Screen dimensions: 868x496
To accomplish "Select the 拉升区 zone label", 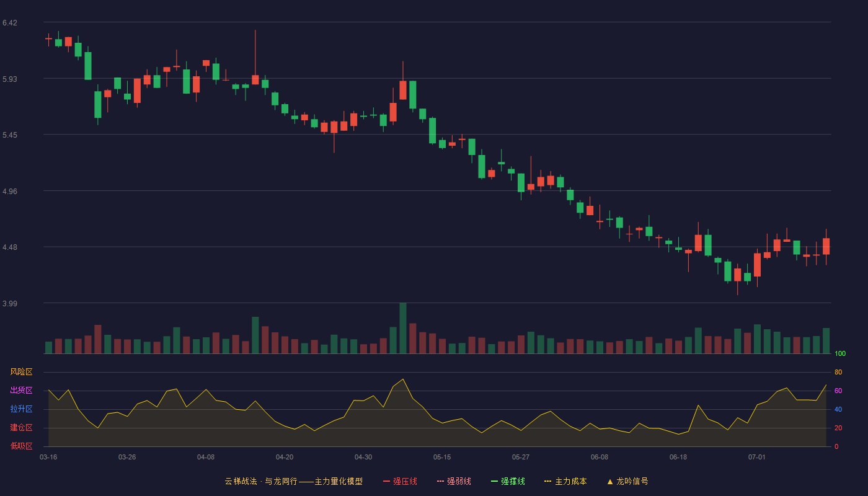I will [21, 409].
